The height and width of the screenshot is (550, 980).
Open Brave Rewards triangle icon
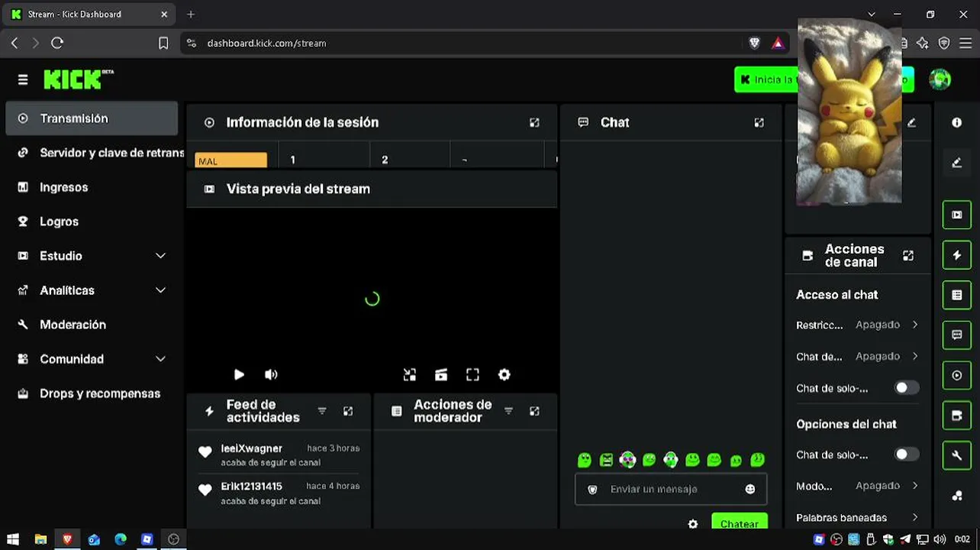point(778,44)
